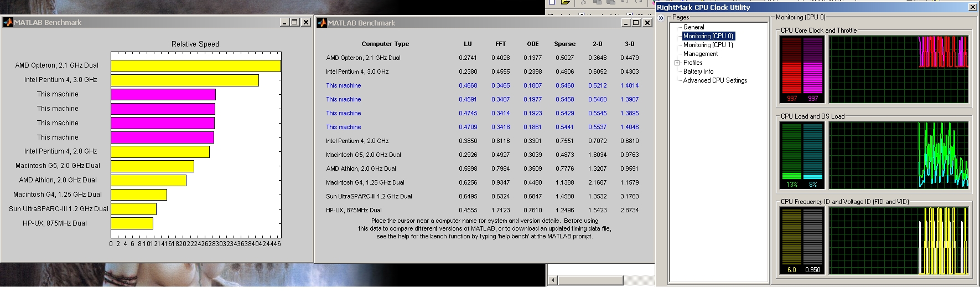Click the '2-D' column header
The height and width of the screenshot is (291, 980).
[598, 44]
